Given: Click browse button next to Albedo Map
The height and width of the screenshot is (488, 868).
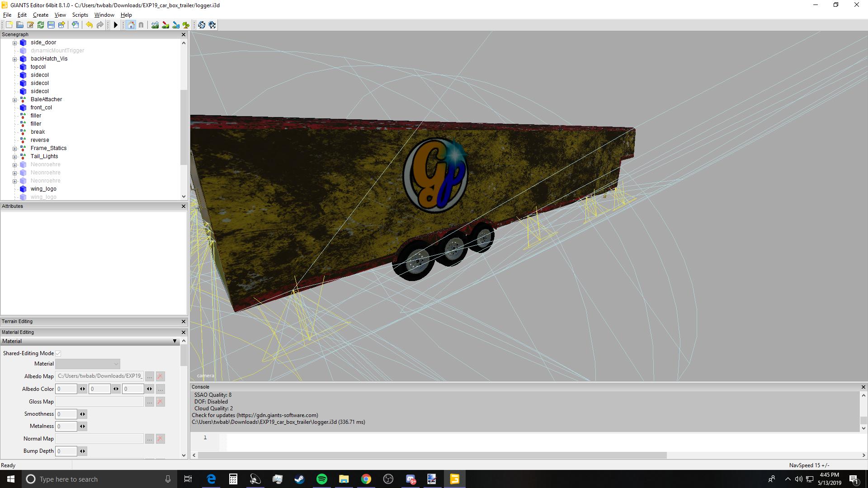Looking at the screenshot, I should point(150,376).
